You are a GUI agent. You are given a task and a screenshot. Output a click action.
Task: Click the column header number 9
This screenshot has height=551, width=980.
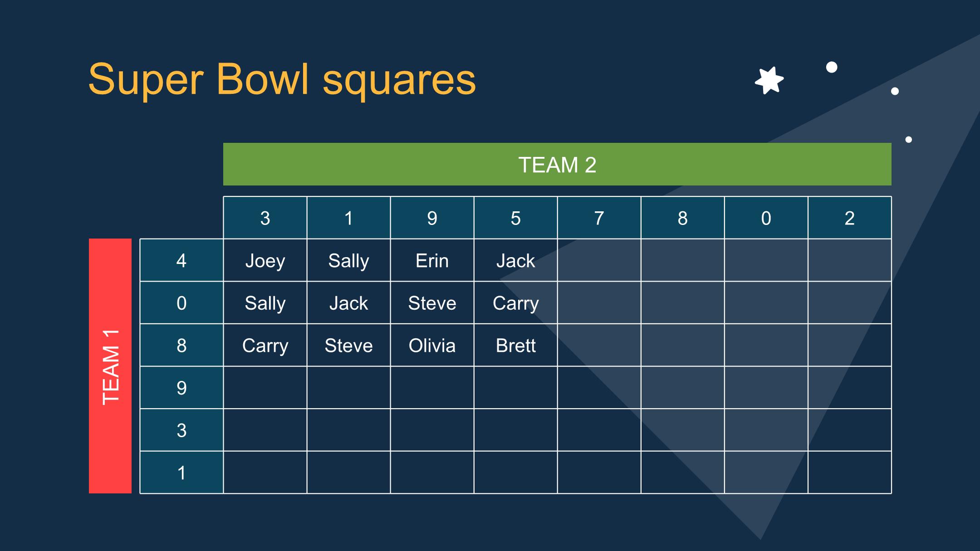(432, 218)
